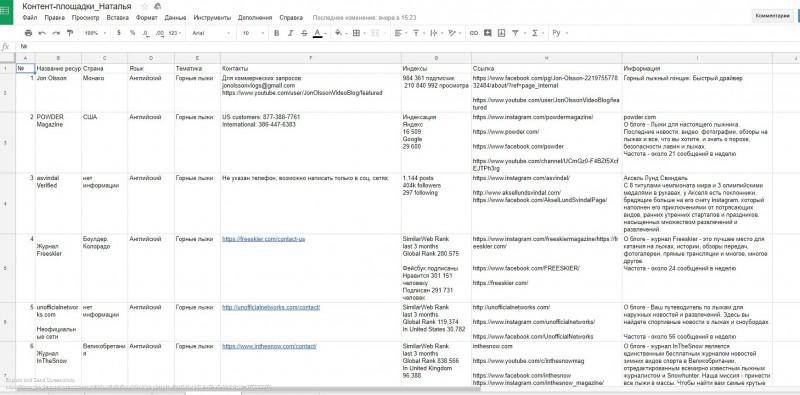
Task: Open the Данные menu
Action: tap(175, 17)
